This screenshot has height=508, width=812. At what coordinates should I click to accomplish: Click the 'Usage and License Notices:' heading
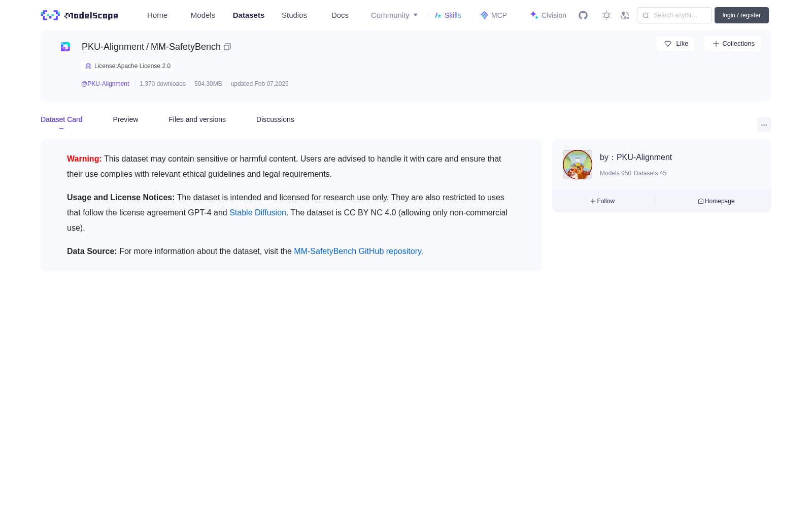click(x=121, y=198)
